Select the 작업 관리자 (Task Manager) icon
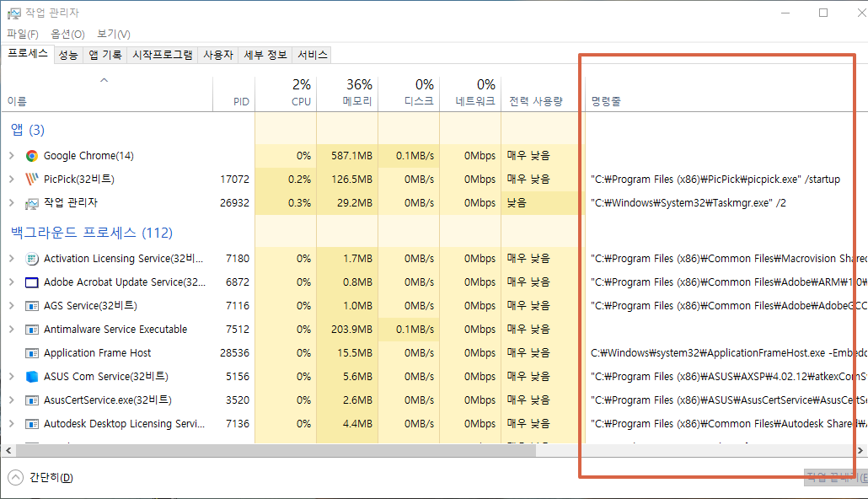 31,202
